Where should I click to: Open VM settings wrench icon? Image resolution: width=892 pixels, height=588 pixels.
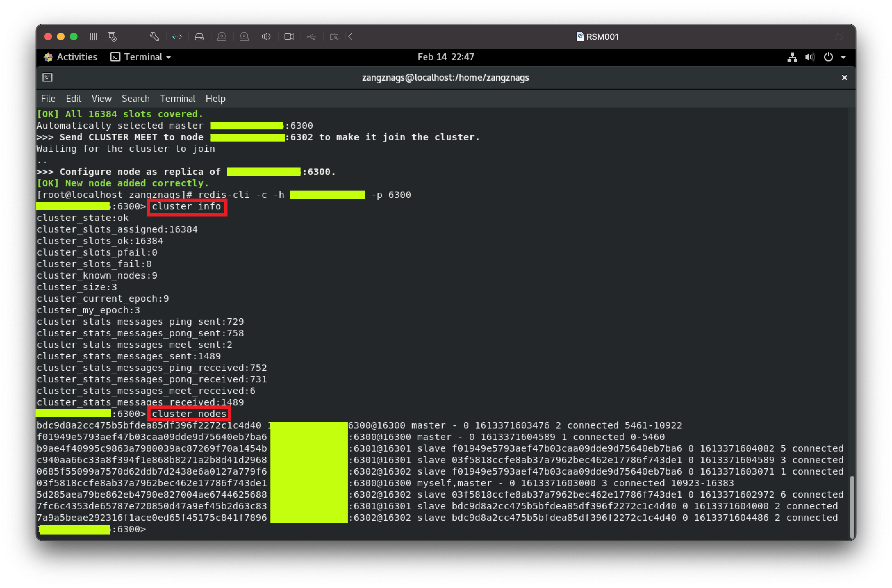point(154,37)
